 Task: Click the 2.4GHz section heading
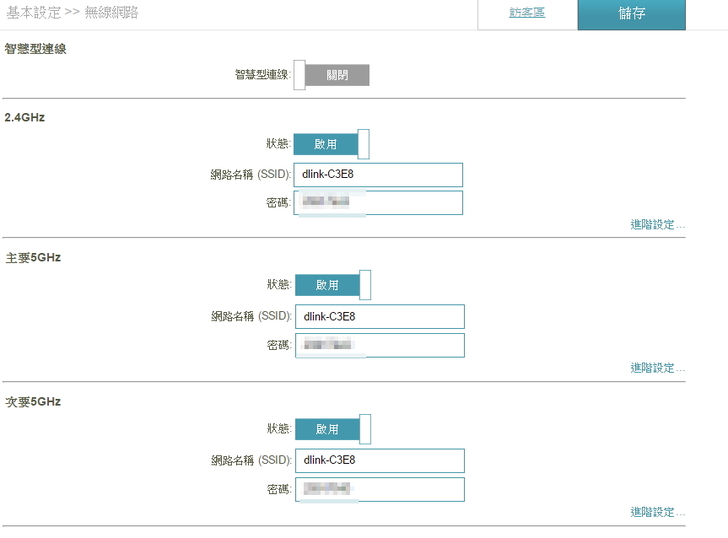25,117
